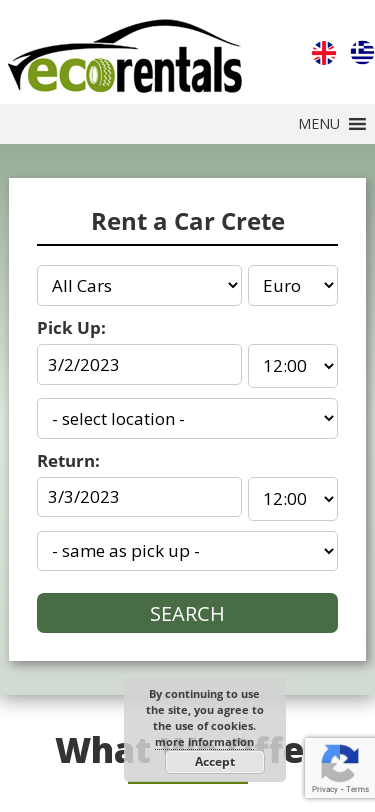Switch language with the UK flag icon
Screen dimensions: 375x812
click(x=324, y=53)
